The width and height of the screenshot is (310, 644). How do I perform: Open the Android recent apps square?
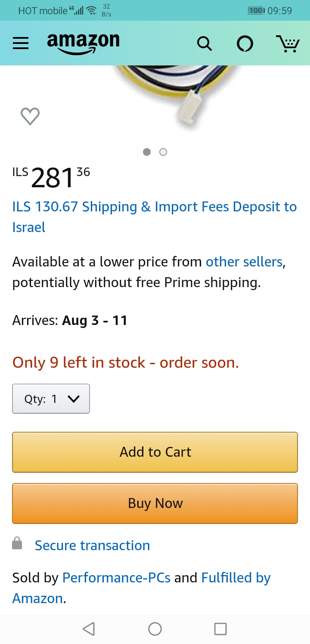point(220,629)
